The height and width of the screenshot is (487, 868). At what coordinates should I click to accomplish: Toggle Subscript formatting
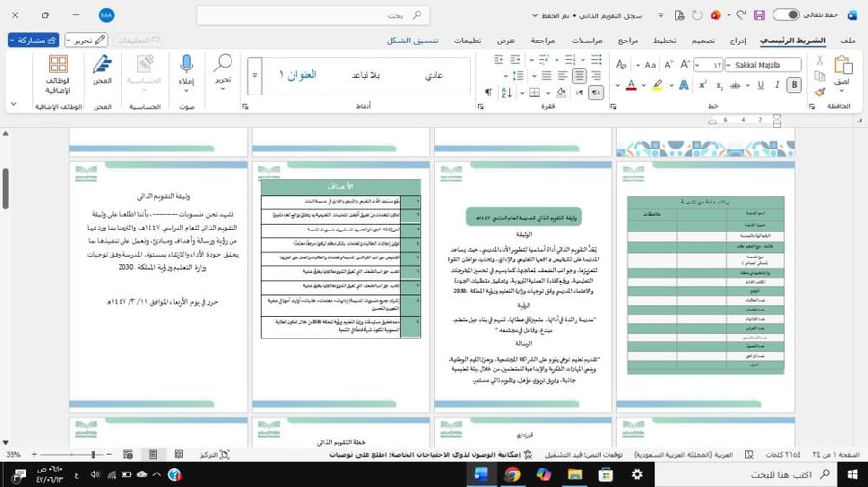[x=719, y=85]
